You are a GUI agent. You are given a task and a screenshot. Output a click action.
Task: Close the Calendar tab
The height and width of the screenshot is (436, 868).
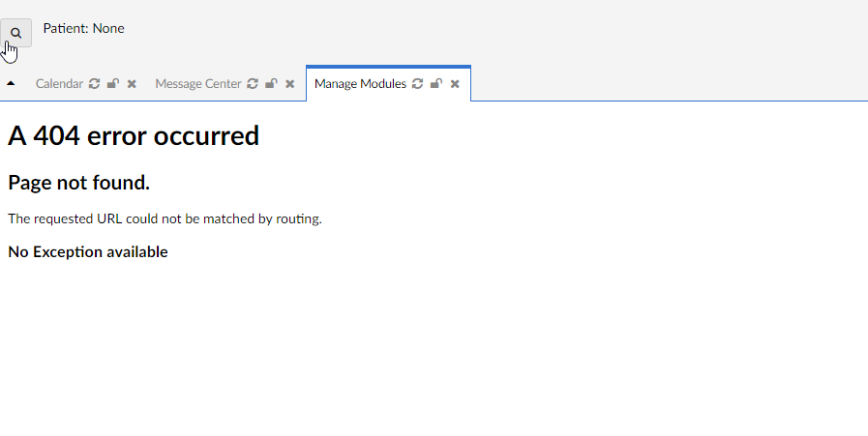coord(132,83)
